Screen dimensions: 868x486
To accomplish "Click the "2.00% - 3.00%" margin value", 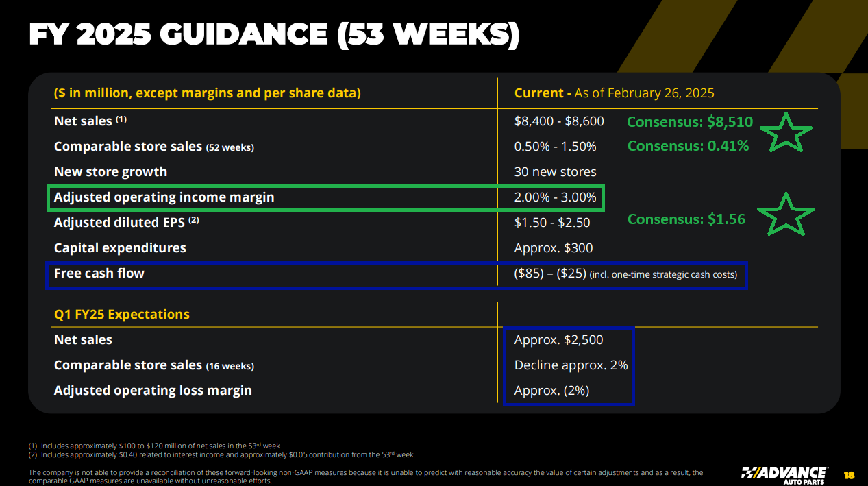I will tap(555, 197).
